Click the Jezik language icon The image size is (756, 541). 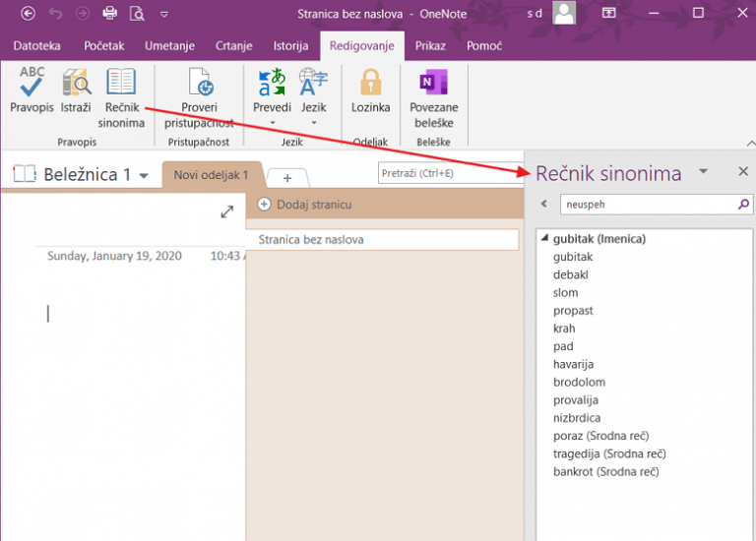pyautogui.click(x=313, y=83)
